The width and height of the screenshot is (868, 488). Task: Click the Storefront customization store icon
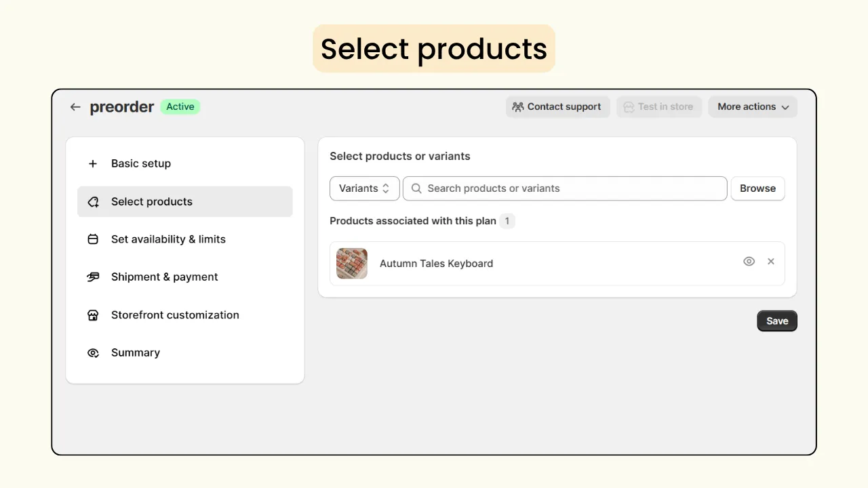pyautogui.click(x=93, y=314)
